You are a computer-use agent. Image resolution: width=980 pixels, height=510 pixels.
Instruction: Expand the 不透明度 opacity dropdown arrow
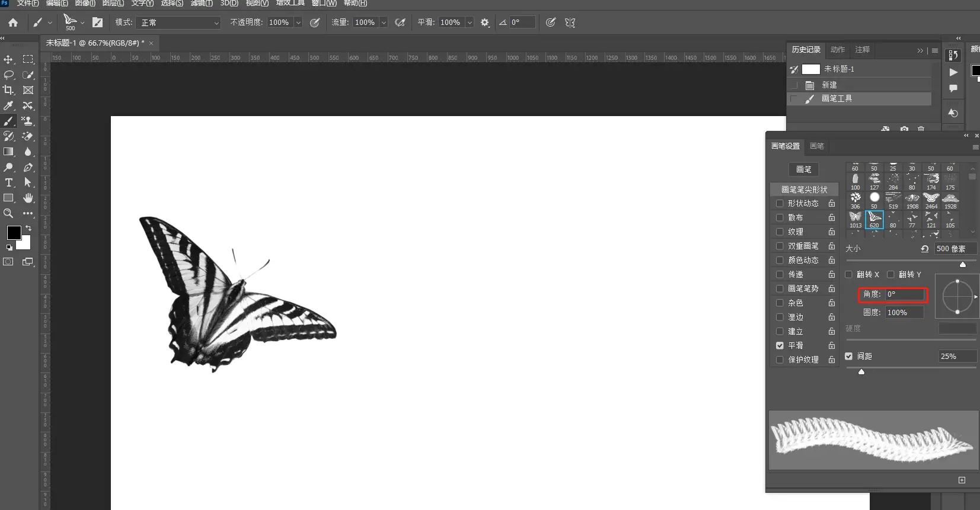click(298, 23)
